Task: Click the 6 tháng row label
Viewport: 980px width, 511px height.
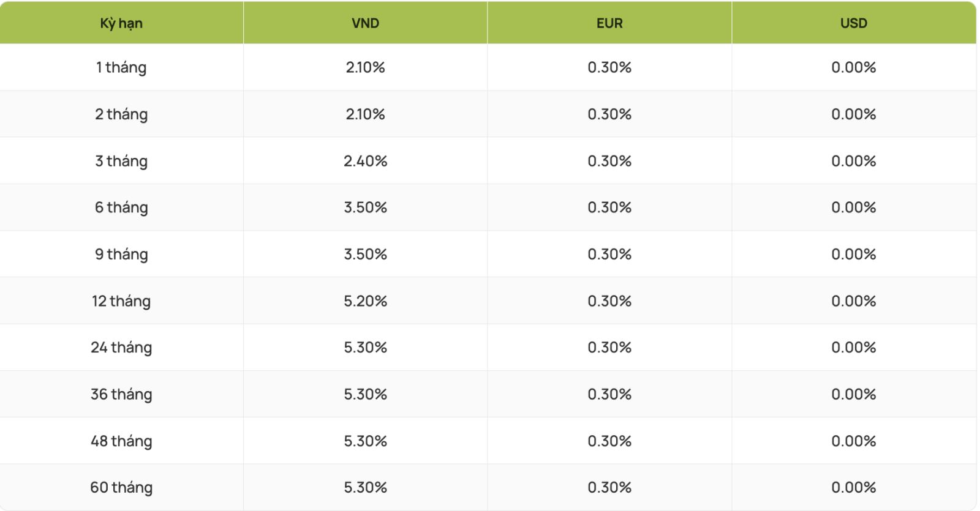Action: pyautogui.click(x=121, y=207)
